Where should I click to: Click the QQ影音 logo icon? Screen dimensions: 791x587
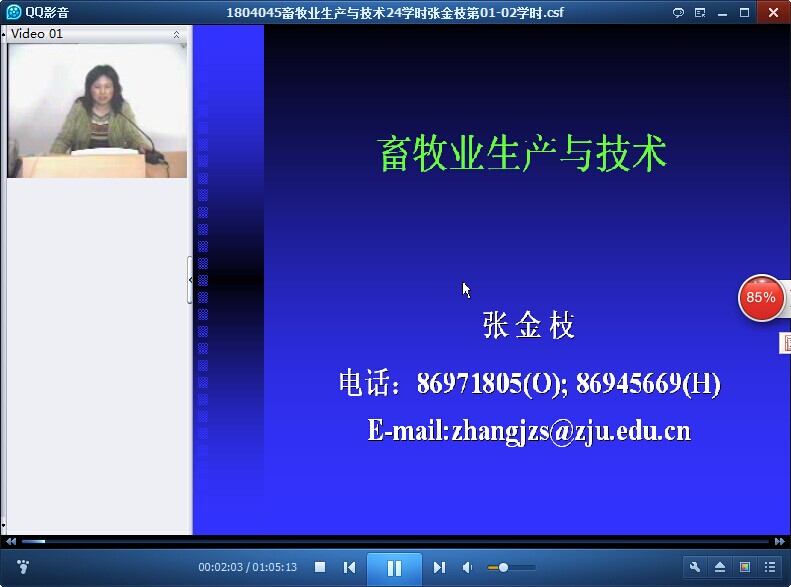click(13, 12)
